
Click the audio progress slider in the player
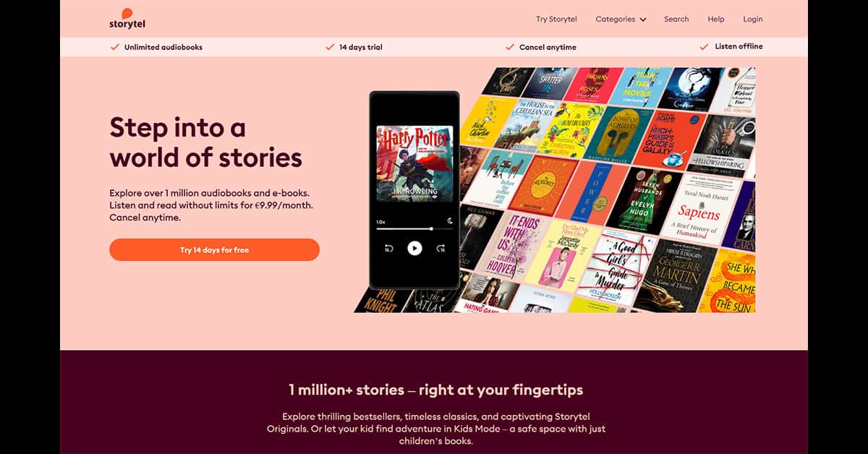click(x=414, y=228)
